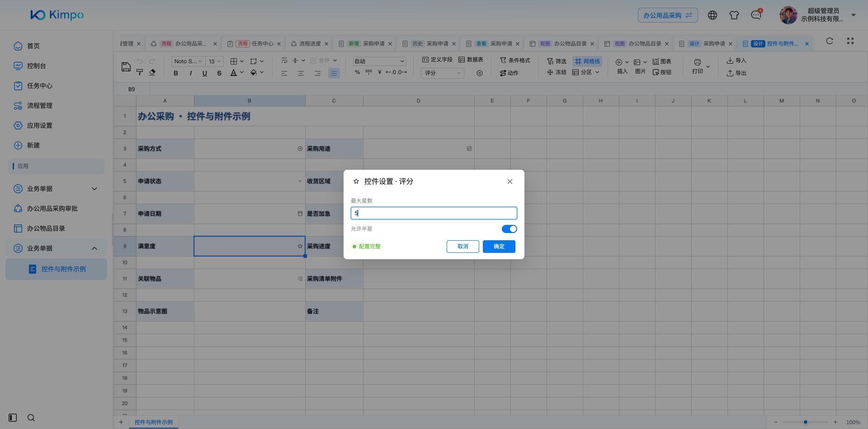
Task: Click the zoom slider handle
Action: click(806, 422)
